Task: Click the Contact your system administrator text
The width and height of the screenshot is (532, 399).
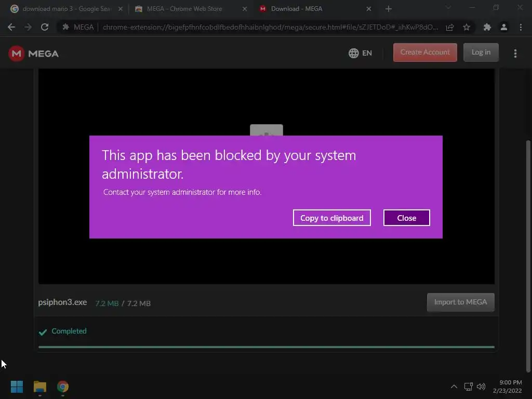Action: point(182,192)
